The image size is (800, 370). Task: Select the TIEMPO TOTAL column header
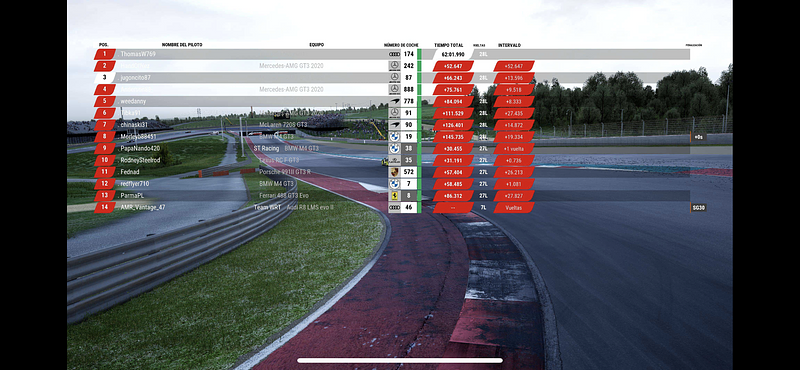point(448,45)
